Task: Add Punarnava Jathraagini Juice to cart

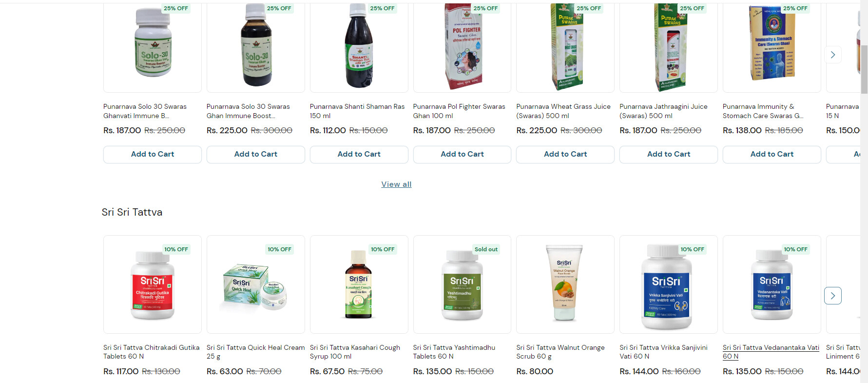Action: 669,154
